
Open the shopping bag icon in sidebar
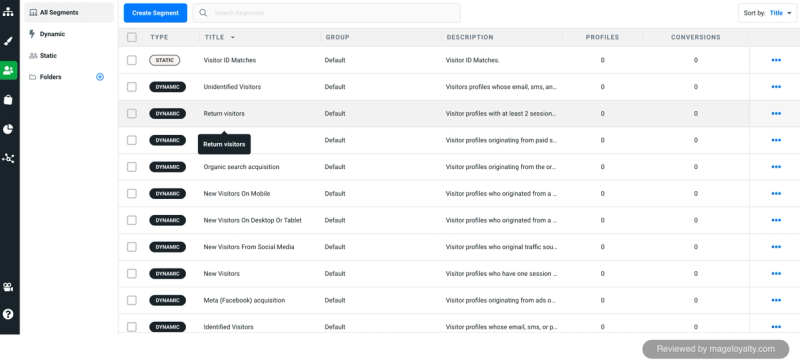(x=8, y=100)
